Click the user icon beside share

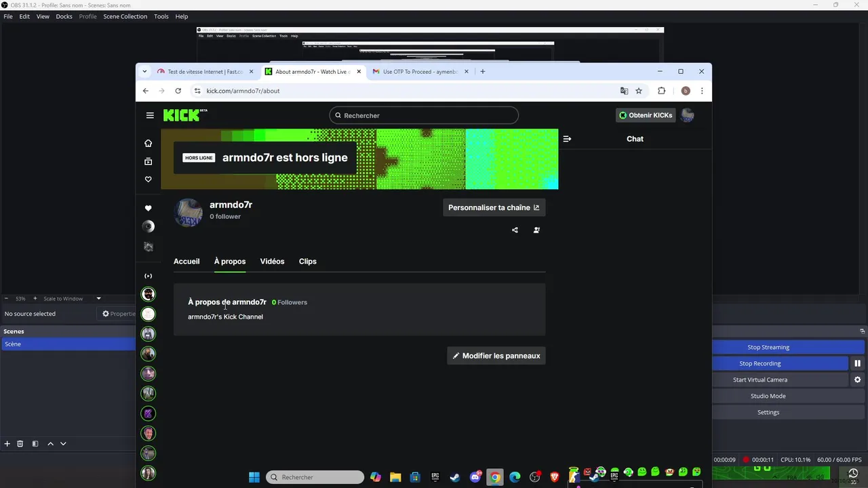(x=536, y=230)
